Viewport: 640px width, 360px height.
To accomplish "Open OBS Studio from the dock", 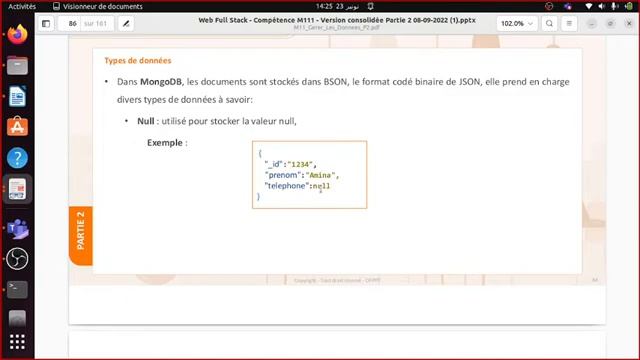I will tap(17, 259).
